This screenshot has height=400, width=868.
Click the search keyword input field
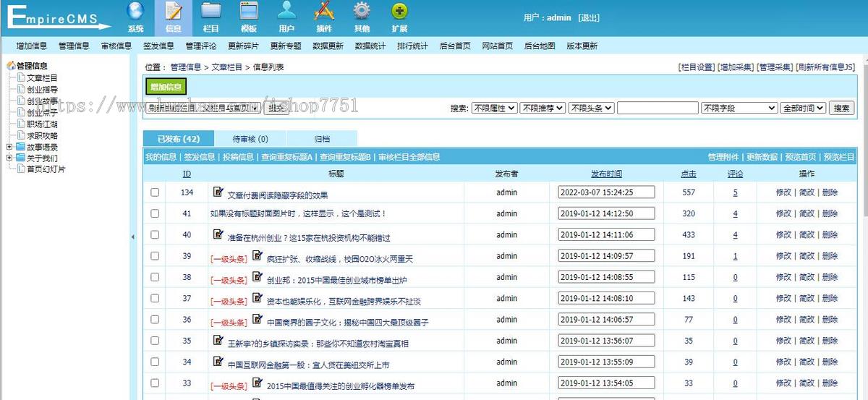(x=658, y=108)
